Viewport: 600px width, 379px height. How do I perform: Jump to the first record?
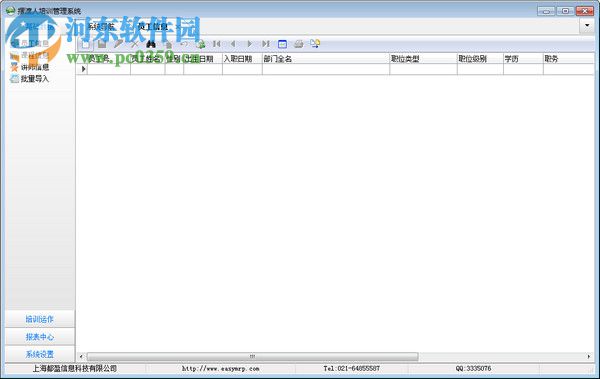click(x=217, y=44)
